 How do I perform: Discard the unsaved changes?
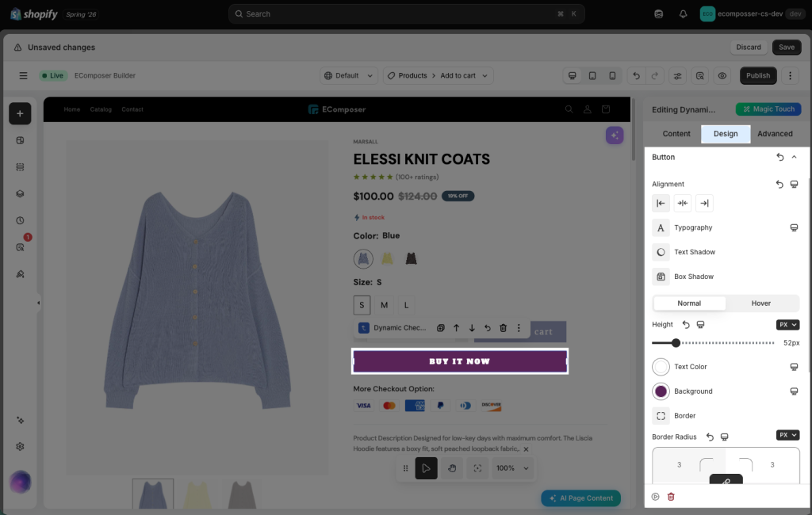[749, 47]
